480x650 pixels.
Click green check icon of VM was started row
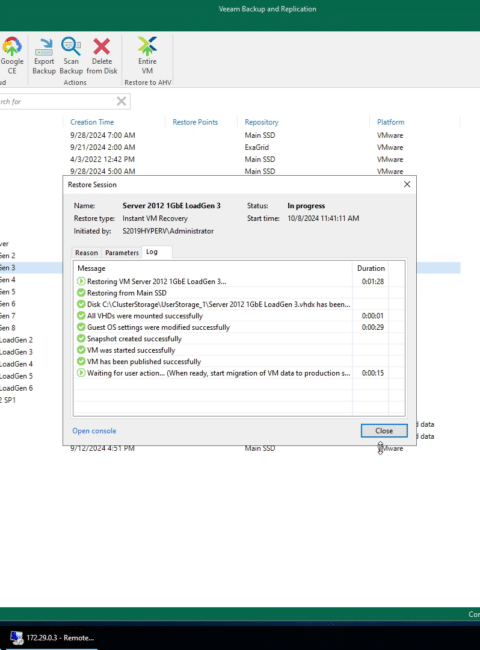pos(81,350)
